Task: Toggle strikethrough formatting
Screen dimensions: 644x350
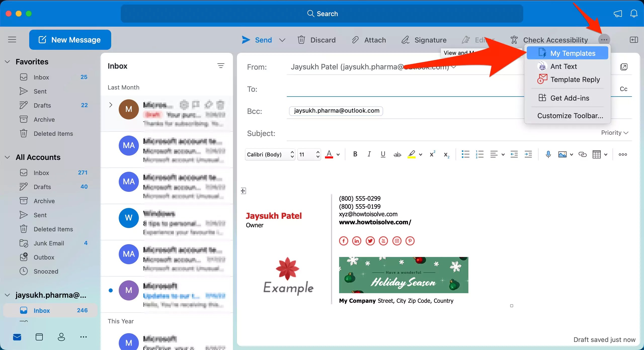Action: pos(397,154)
